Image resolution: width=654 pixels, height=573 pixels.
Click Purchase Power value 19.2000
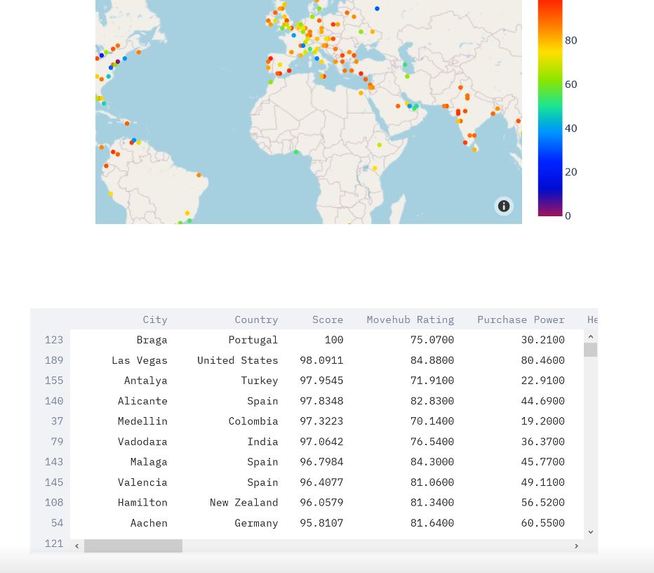[x=543, y=421]
